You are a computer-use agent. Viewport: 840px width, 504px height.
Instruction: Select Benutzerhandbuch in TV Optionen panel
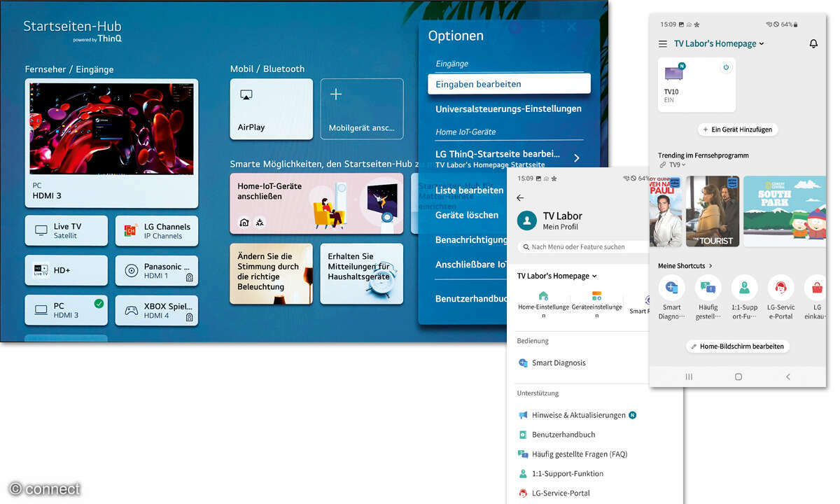[470, 298]
